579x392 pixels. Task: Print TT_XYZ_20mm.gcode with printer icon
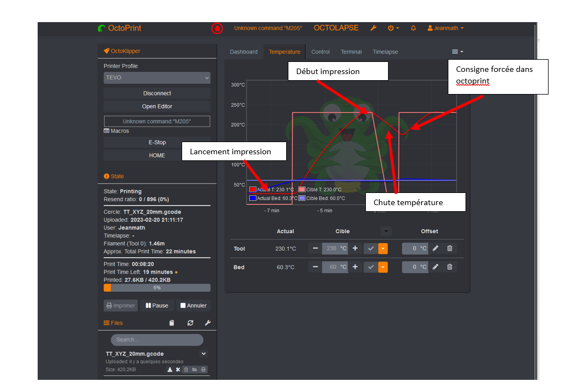pyautogui.click(x=204, y=369)
